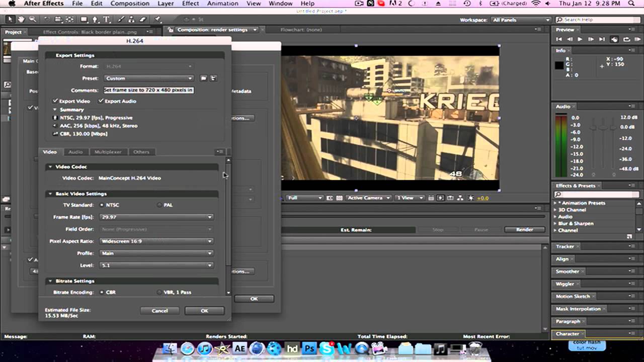Collapse the Summary section triangle

click(x=55, y=110)
